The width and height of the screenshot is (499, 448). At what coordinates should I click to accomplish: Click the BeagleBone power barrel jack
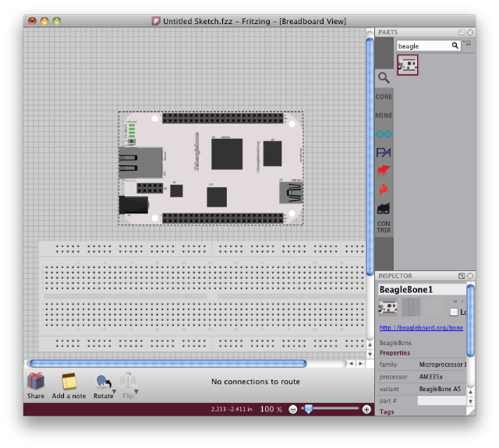[133, 205]
